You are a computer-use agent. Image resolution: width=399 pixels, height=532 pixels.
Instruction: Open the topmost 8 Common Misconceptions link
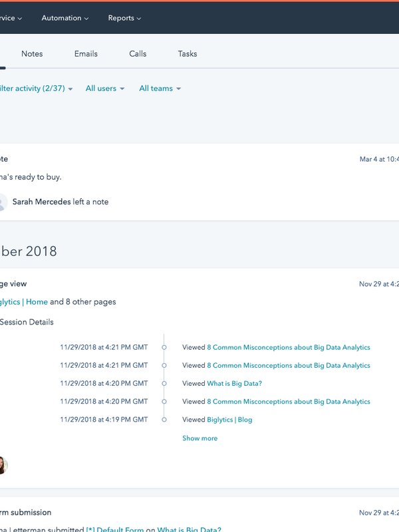[288, 347]
